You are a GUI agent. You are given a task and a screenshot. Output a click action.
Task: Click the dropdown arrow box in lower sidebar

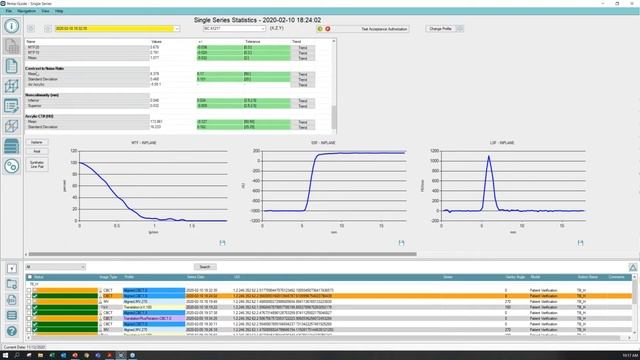coord(12,268)
